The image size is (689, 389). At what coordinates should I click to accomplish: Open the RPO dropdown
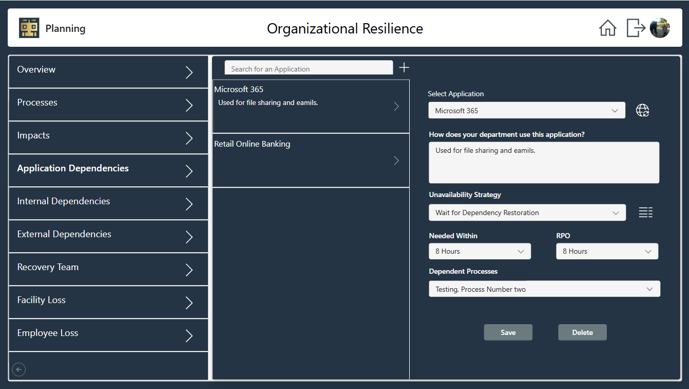(607, 251)
